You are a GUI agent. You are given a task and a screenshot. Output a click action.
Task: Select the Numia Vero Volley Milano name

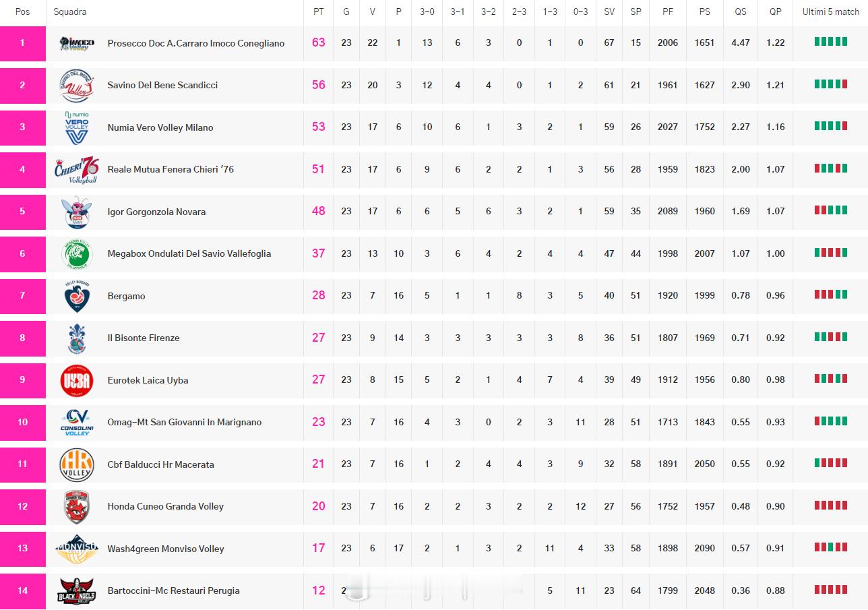[x=160, y=127]
